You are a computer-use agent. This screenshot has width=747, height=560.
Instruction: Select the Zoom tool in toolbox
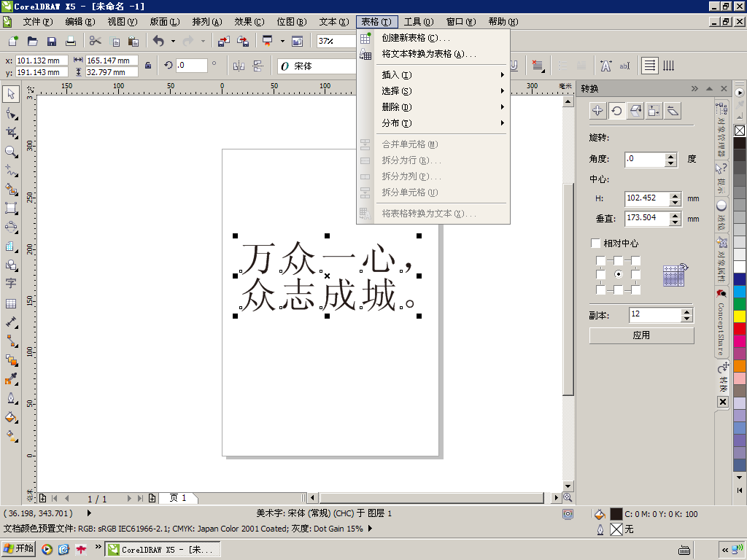coord(11,152)
